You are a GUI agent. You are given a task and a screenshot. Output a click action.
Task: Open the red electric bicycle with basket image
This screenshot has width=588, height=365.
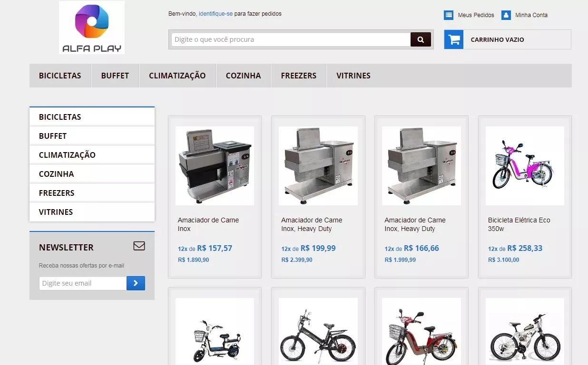[421, 331]
